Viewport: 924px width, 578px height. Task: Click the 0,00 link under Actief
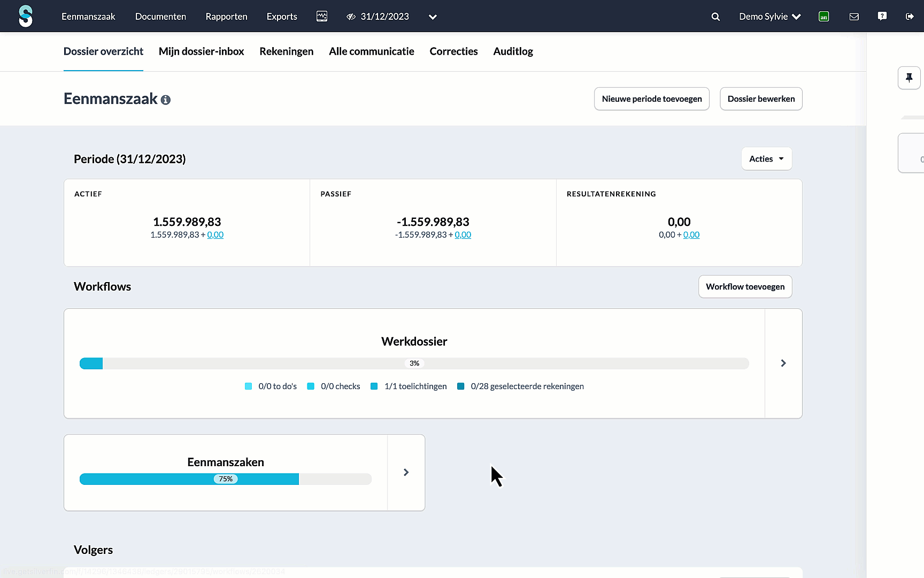(215, 235)
